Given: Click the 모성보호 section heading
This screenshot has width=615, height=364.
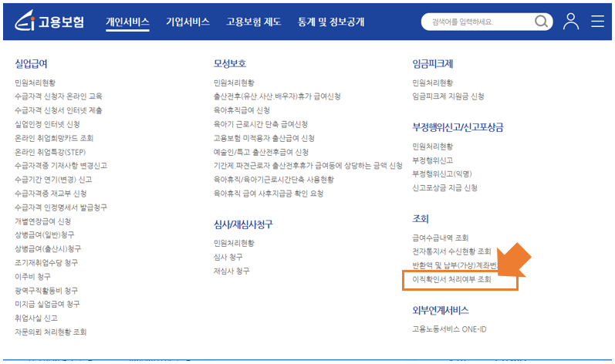Looking at the screenshot, I should pos(230,64).
